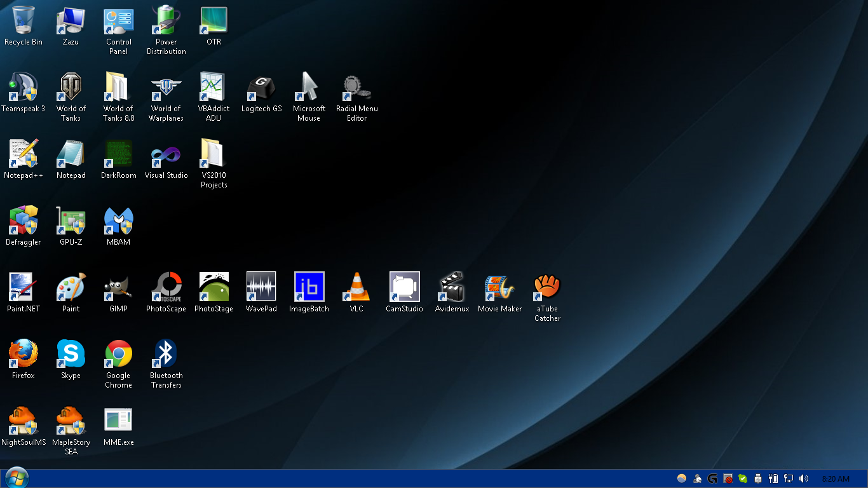Open Teamspeak 3 desktop icon
Image resolution: width=868 pixels, height=488 pixels.
[x=24, y=87]
